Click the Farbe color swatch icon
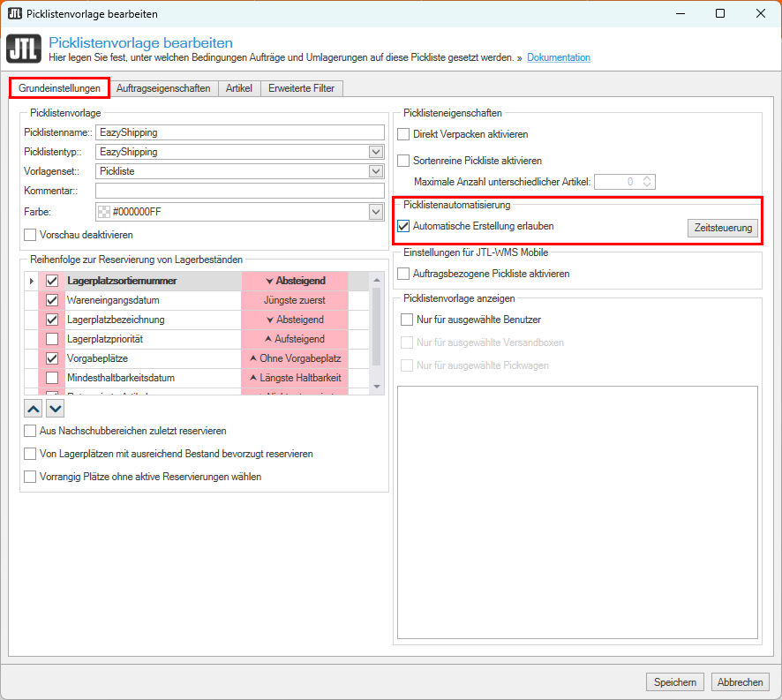 click(103, 212)
